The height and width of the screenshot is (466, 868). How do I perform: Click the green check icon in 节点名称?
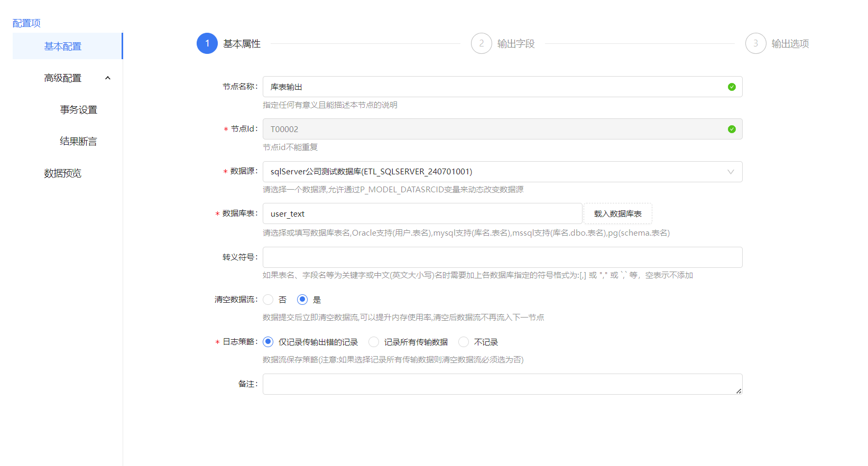(732, 87)
